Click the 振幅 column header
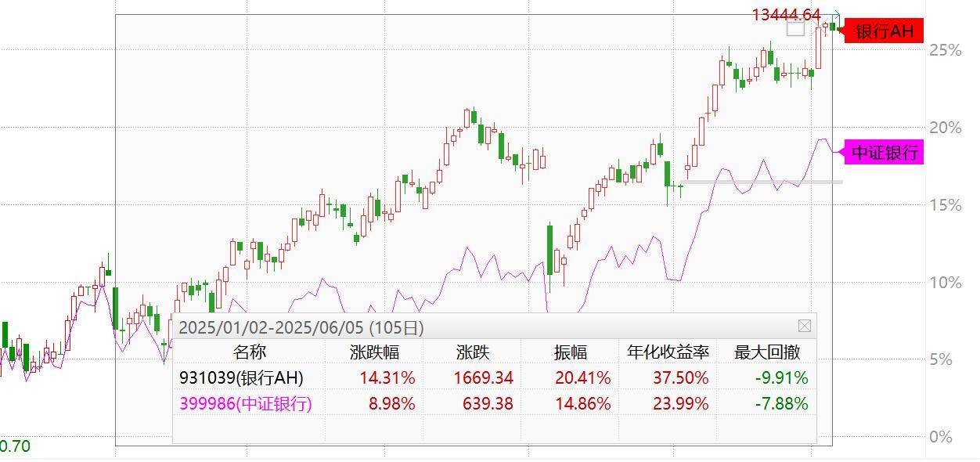 (570, 352)
